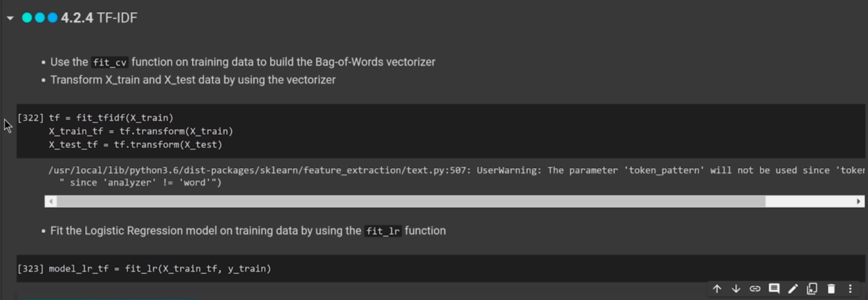868x300 pixels.
Task: Click the pencil edit icon
Action: coord(793,289)
